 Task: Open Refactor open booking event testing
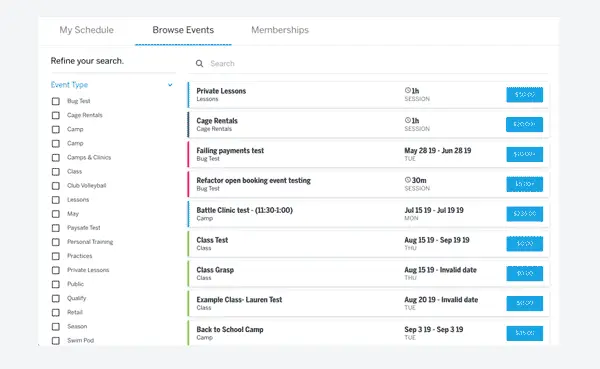pyautogui.click(x=253, y=180)
